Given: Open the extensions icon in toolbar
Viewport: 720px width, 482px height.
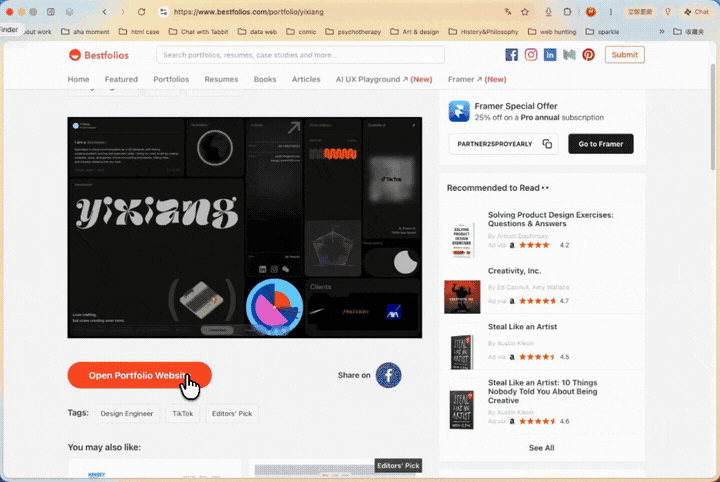Looking at the screenshot, I should point(567,12).
